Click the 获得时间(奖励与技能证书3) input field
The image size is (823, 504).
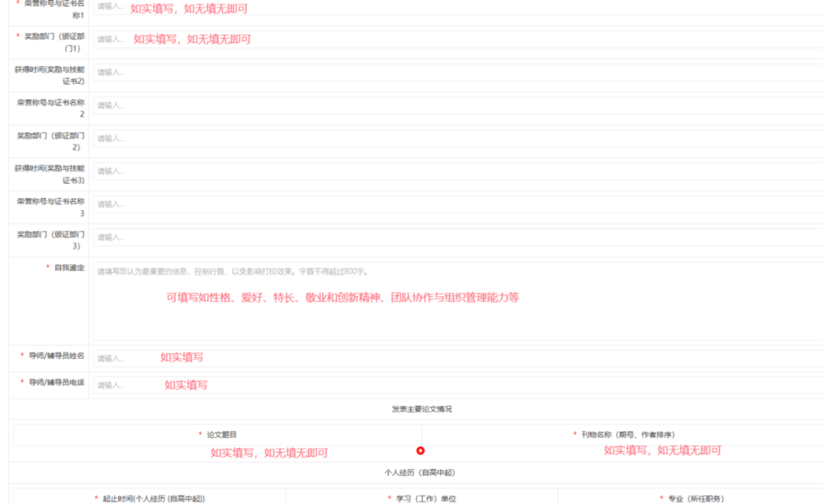click(458, 171)
